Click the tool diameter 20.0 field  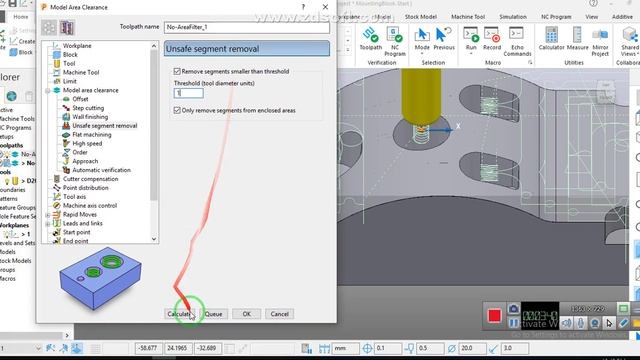(x=472, y=349)
